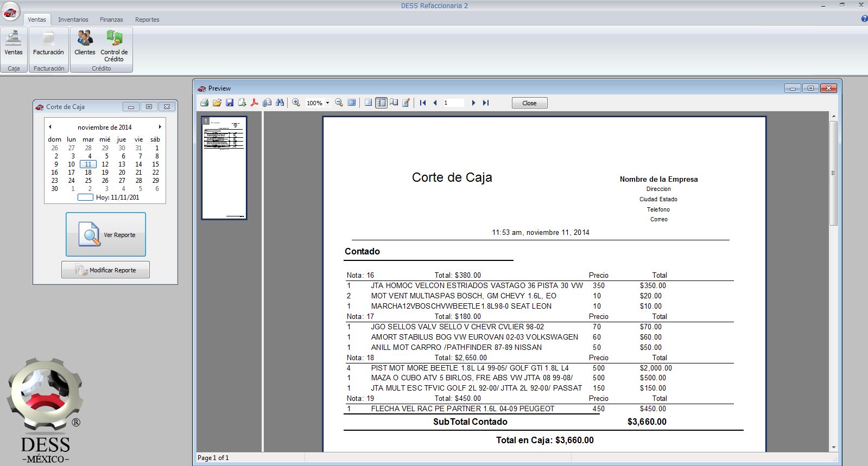Open Control de Crédito
Image resolution: width=868 pixels, height=466 pixels.
point(114,46)
